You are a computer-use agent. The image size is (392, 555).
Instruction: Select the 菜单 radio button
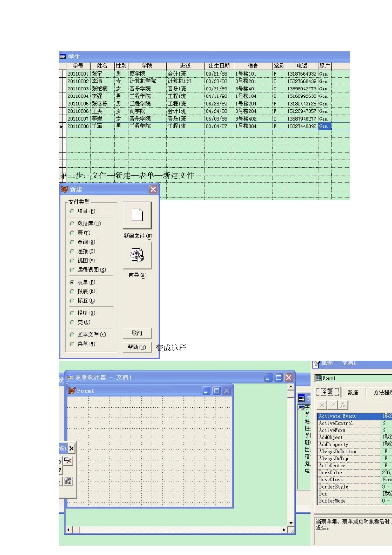pos(72,344)
